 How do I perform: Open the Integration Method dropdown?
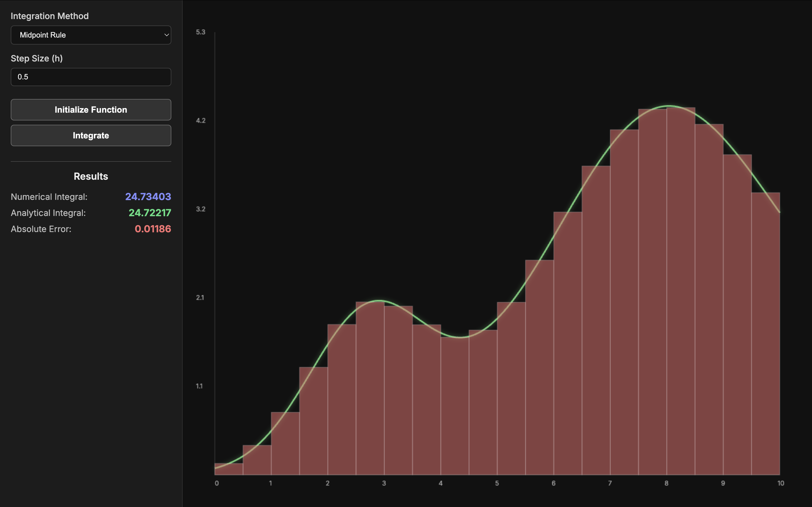tap(90, 35)
